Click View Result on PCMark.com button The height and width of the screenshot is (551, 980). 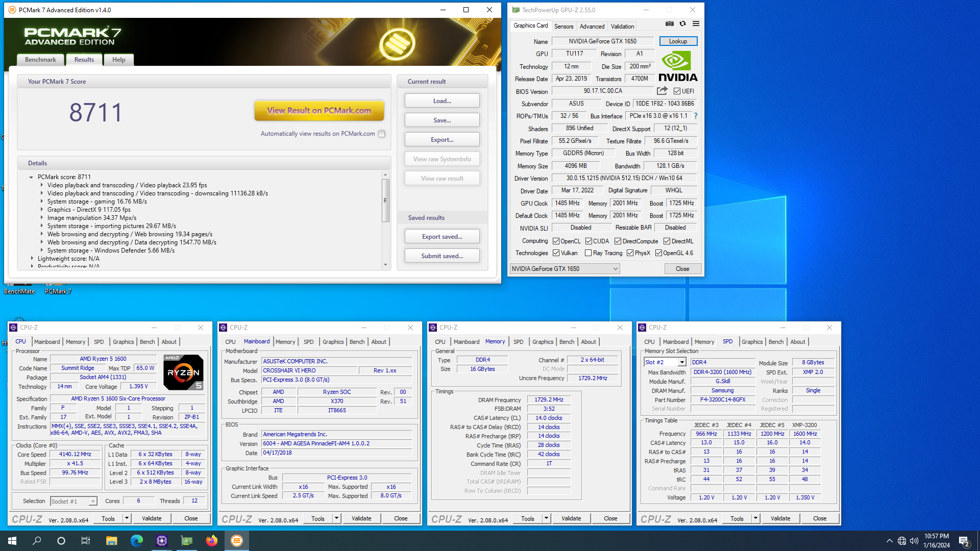click(x=319, y=110)
